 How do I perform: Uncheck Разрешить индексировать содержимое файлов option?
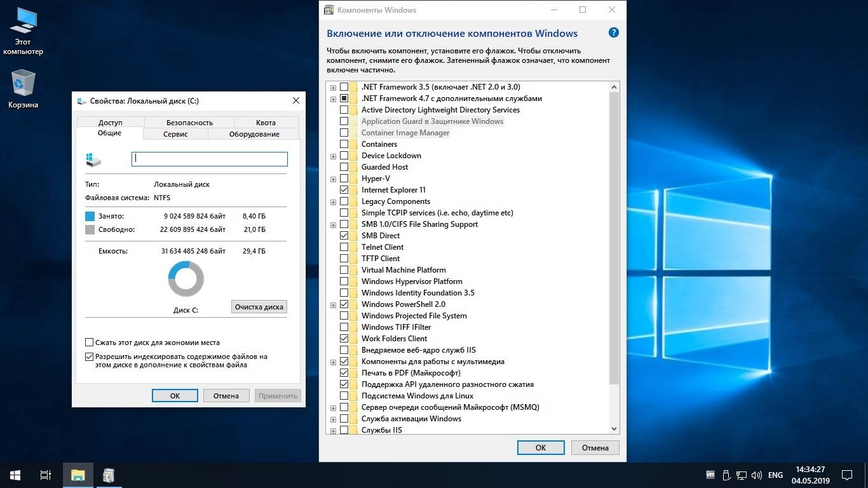click(x=90, y=357)
